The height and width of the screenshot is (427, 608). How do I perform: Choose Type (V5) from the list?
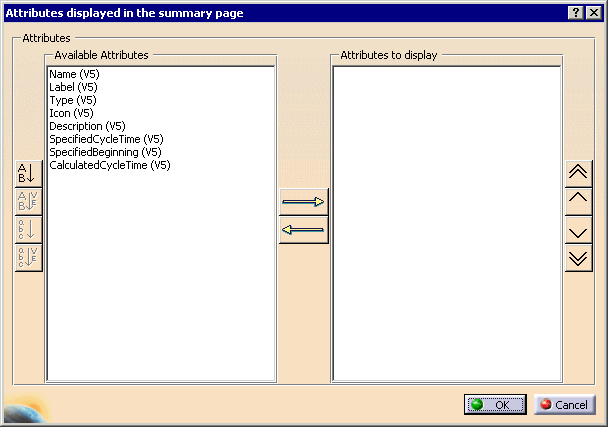[72, 101]
